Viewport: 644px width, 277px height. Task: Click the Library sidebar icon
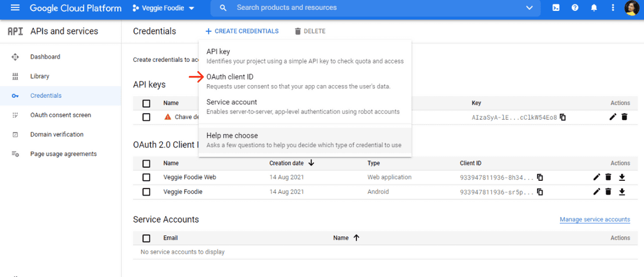click(x=15, y=76)
